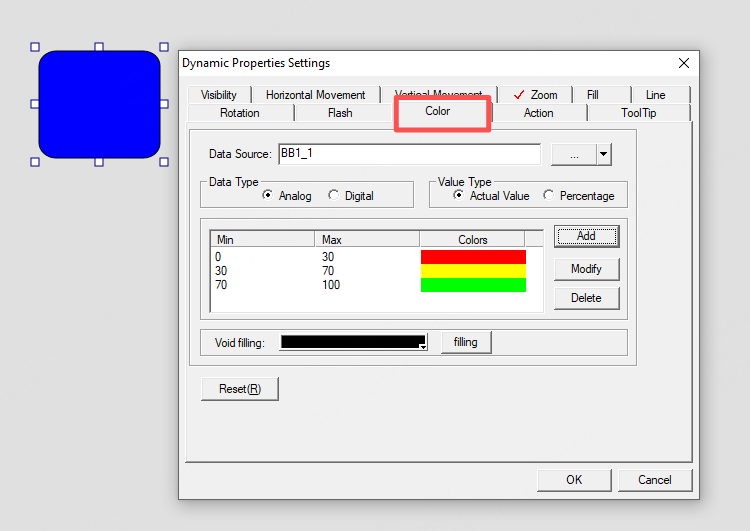Switch to the Visibility tab
750x531 pixels.
(218, 95)
